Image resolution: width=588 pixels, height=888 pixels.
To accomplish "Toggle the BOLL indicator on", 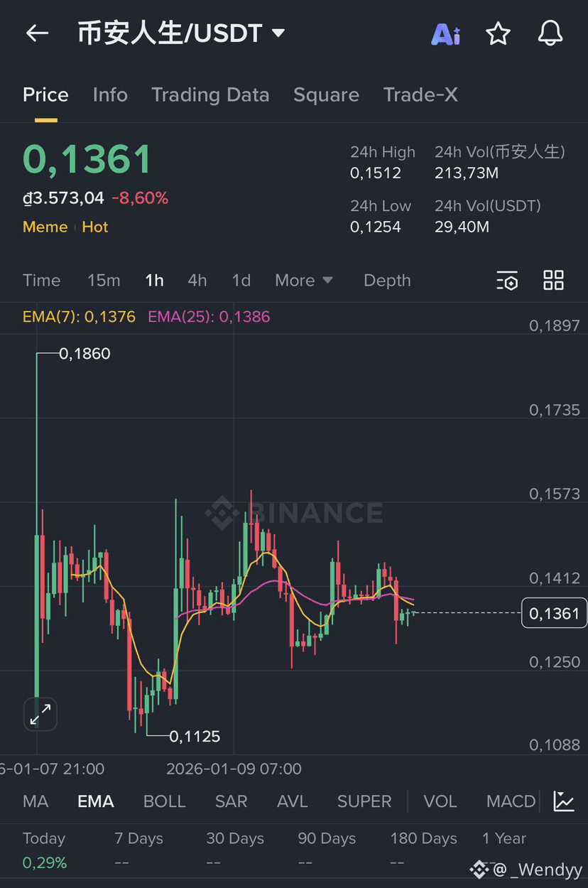I will coord(164,801).
